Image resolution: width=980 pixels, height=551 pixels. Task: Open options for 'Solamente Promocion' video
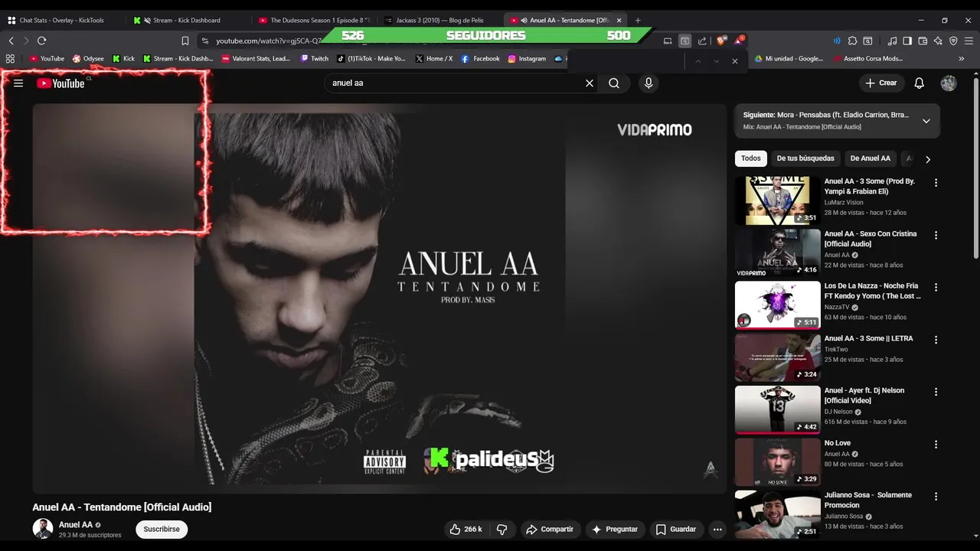pyautogui.click(x=936, y=496)
